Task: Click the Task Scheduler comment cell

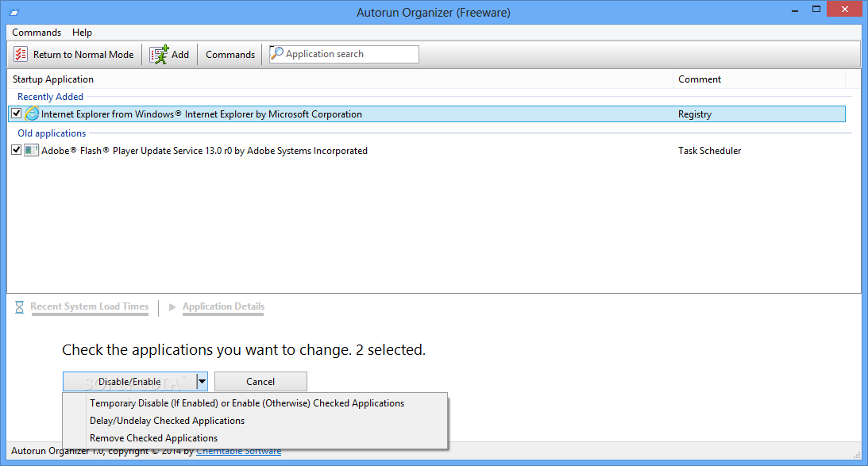Action: point(710,151)
